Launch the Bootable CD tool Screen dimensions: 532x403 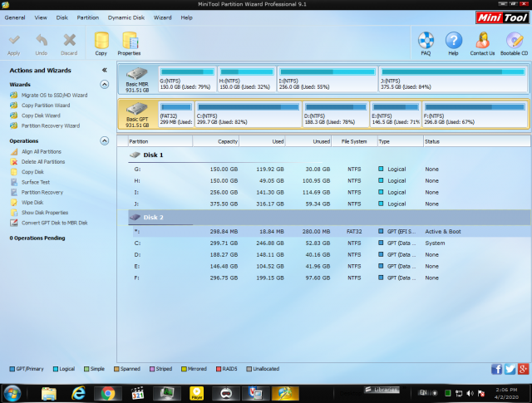tap(514, 42)
